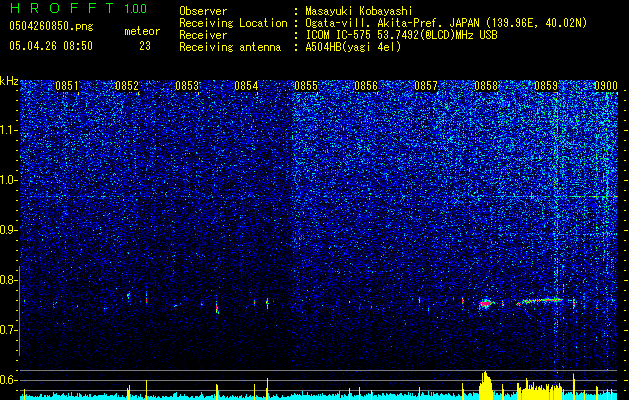Click the 0855 time marker
The image size is (629, 400).
[306, 86]
